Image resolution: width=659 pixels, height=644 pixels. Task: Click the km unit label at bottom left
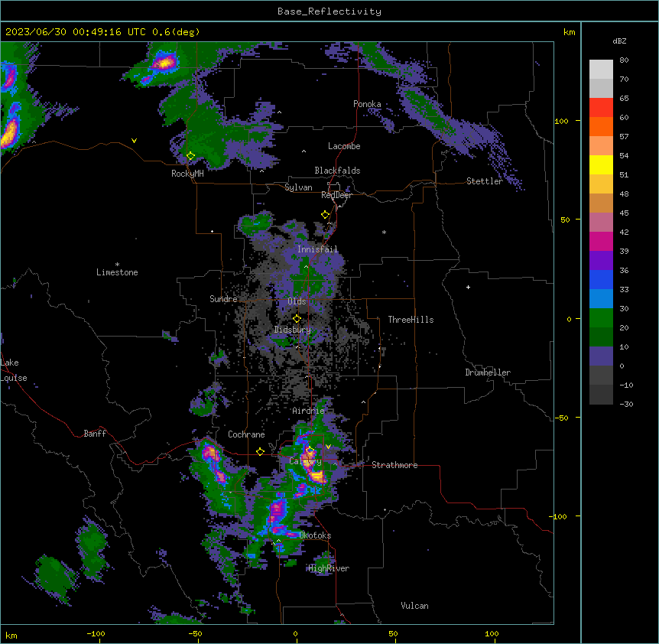tap(11, 636)
